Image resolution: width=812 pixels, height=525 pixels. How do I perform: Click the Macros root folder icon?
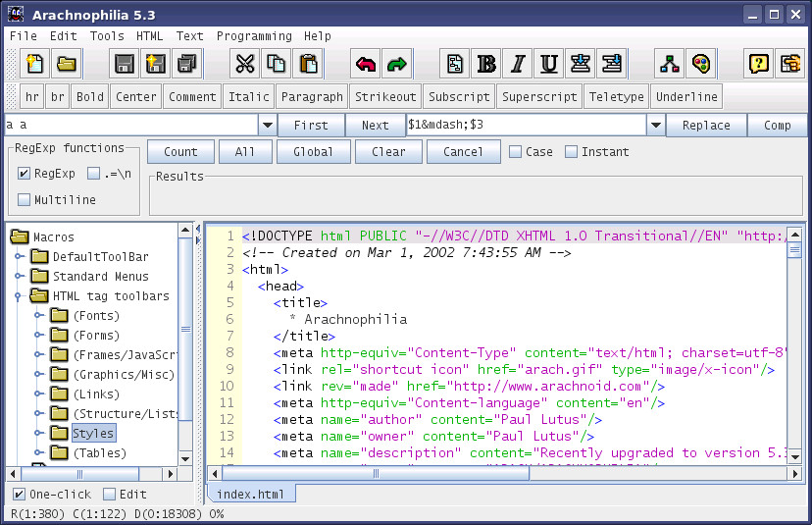20,236
